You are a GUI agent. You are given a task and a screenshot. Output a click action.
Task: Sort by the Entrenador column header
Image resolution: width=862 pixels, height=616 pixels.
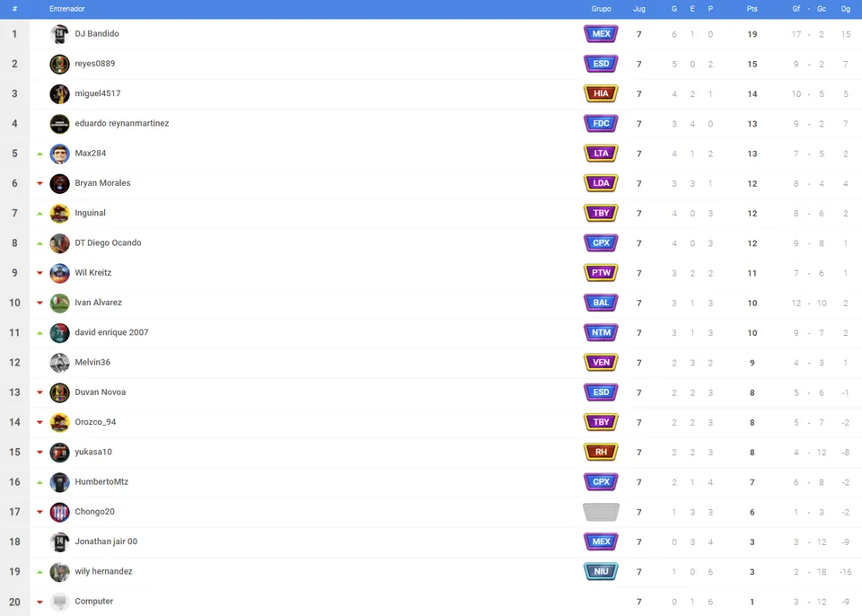pyautogui.click(x=67, y=9)
